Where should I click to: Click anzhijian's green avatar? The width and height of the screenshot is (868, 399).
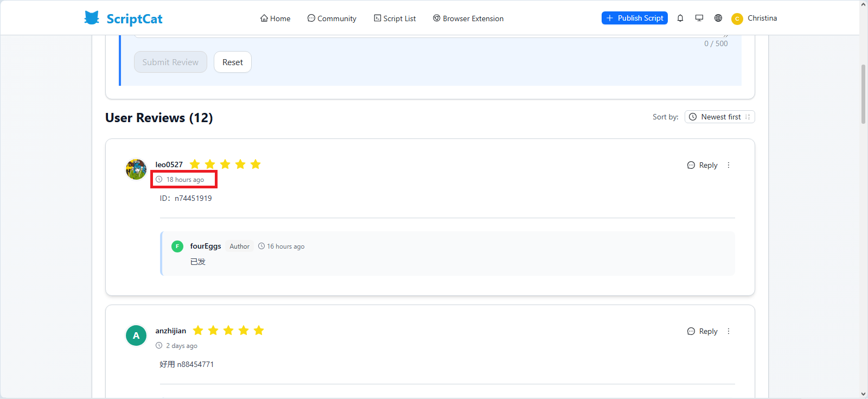pyautogui.click(x=136, y=335)
